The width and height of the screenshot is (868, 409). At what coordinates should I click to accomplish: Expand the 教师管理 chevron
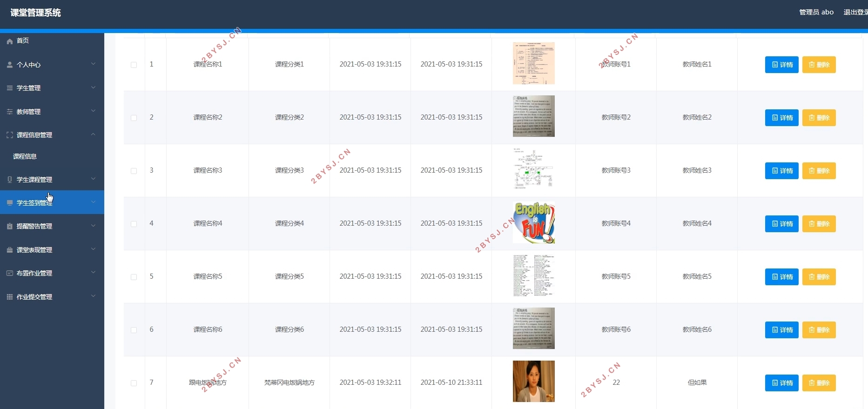coord(93,111)
